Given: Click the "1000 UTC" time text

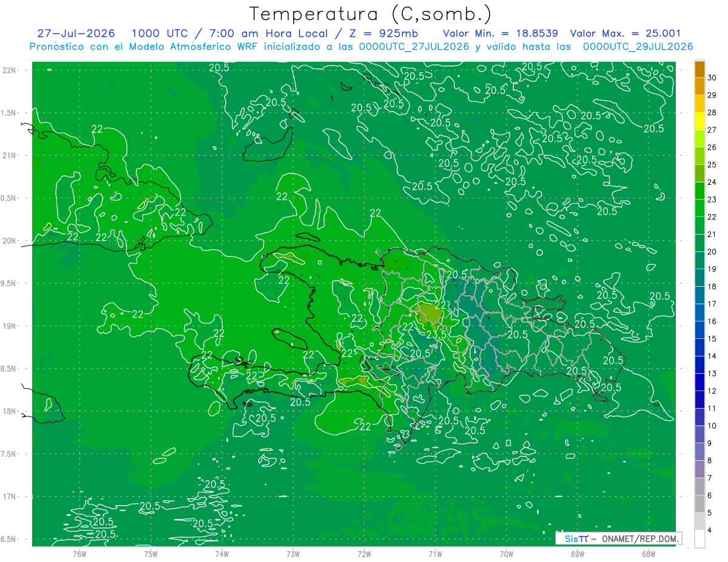Looking at the screenshot, I should tap(160, 33).
